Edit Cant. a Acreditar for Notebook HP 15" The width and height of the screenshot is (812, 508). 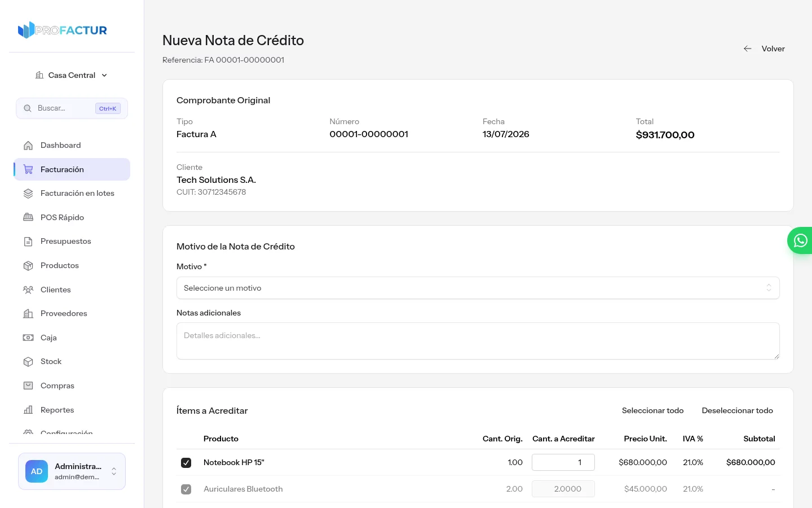[x=563, y=462]
